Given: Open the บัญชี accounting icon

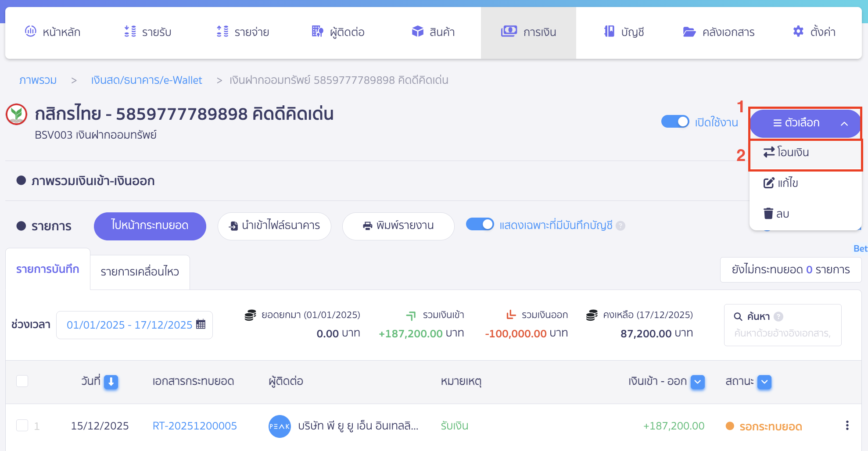Looking at the screenshot, I should (609, 32).
